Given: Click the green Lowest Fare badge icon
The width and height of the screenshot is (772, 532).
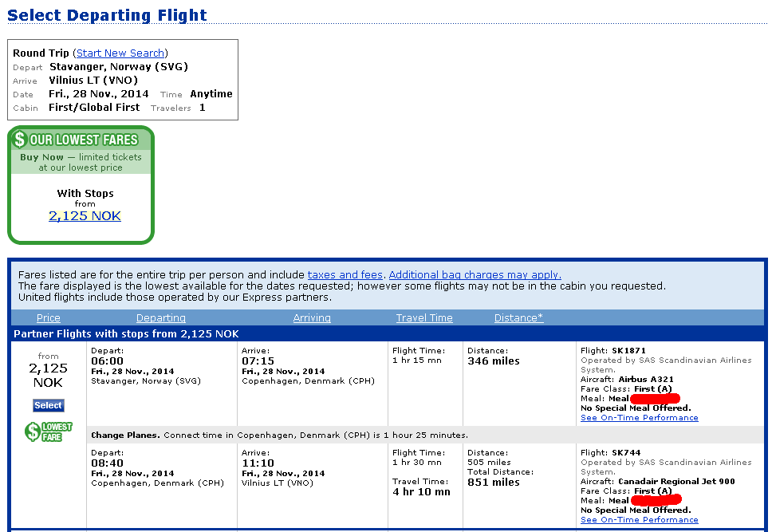Looking at the screenshot, I should [48, 432].
